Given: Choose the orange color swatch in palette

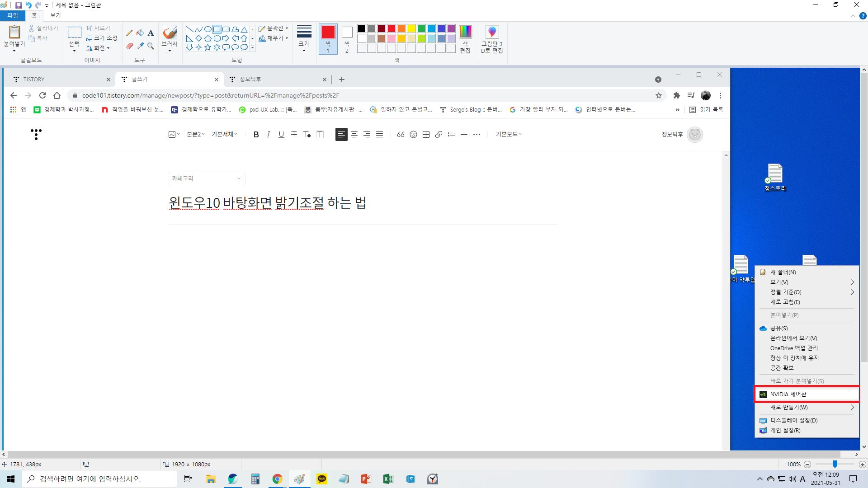Looking at the screenshot, I should tap(401, 28).
